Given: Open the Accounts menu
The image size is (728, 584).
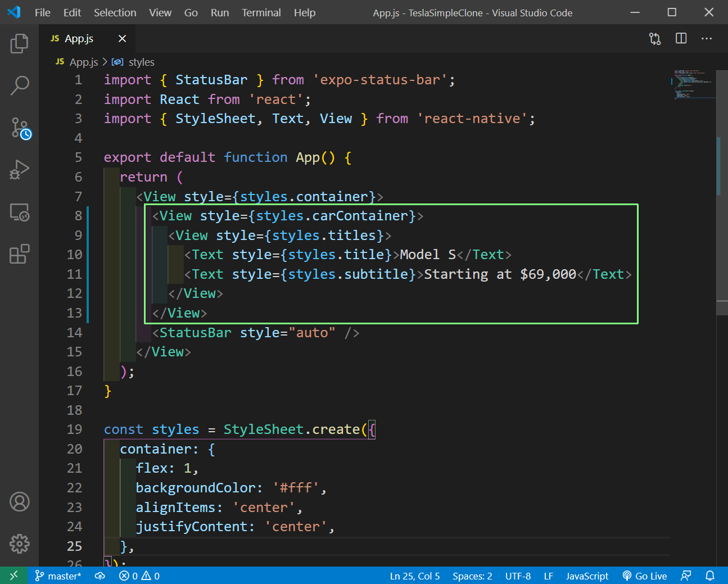Looking at the screenshot, I should click(19, 501).
